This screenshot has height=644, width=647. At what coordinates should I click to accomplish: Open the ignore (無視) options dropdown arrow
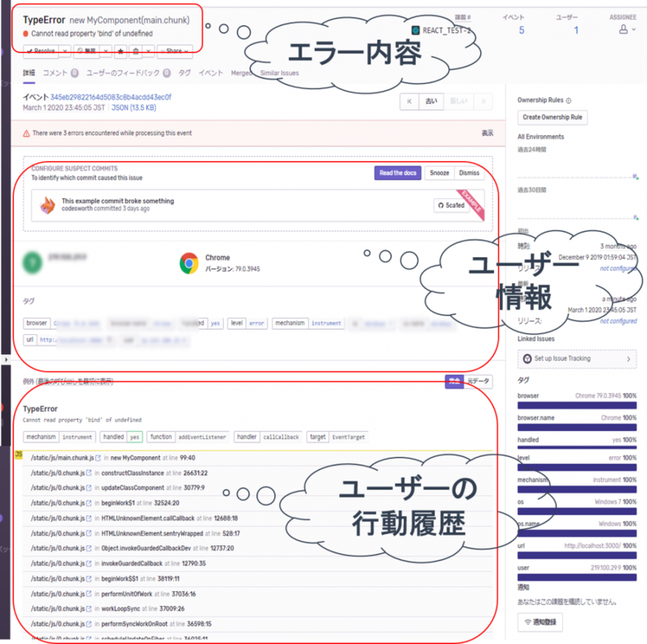point(106,51)
